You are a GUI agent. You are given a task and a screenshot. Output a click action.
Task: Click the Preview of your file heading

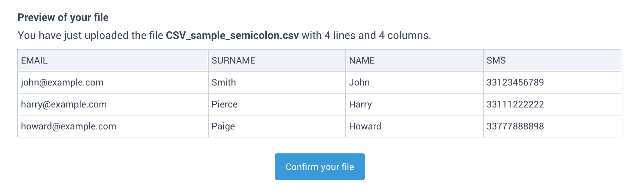click(x=63, y=17)
